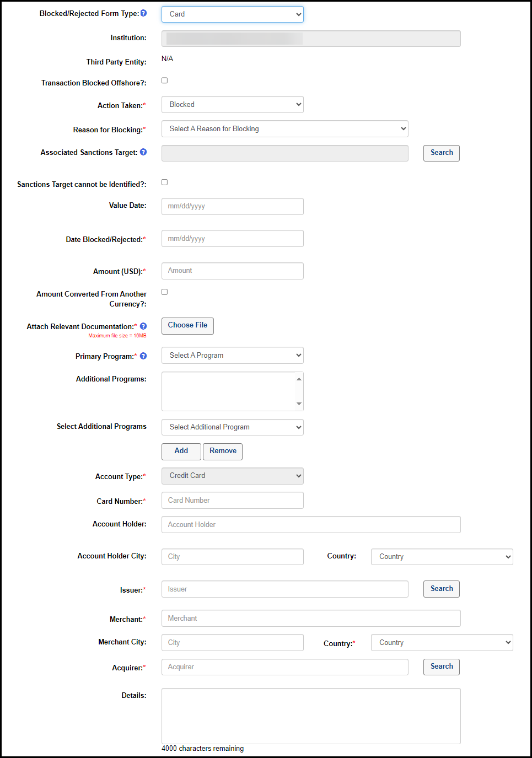
Task: Expand the Reason for Blocking dropdown
Action: (x=284, y=129)
